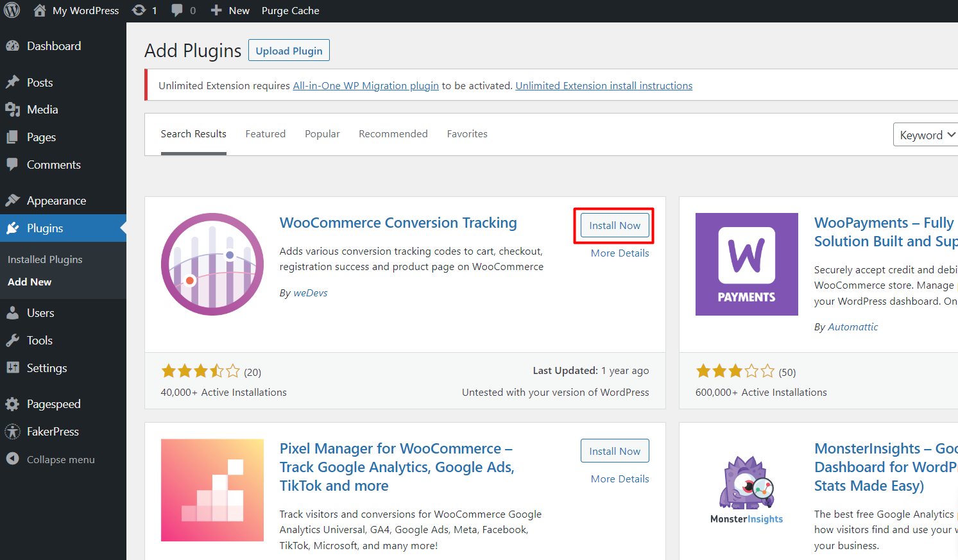Install WooCommerce Conversion Tracking now
This screenshot has height=560, width=958.
tap(615, 226)
